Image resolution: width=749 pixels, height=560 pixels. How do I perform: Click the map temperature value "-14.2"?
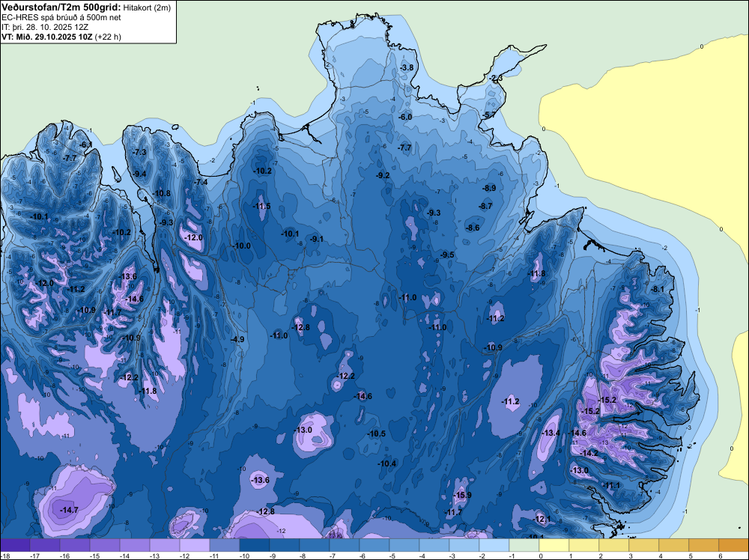(589, 453)
